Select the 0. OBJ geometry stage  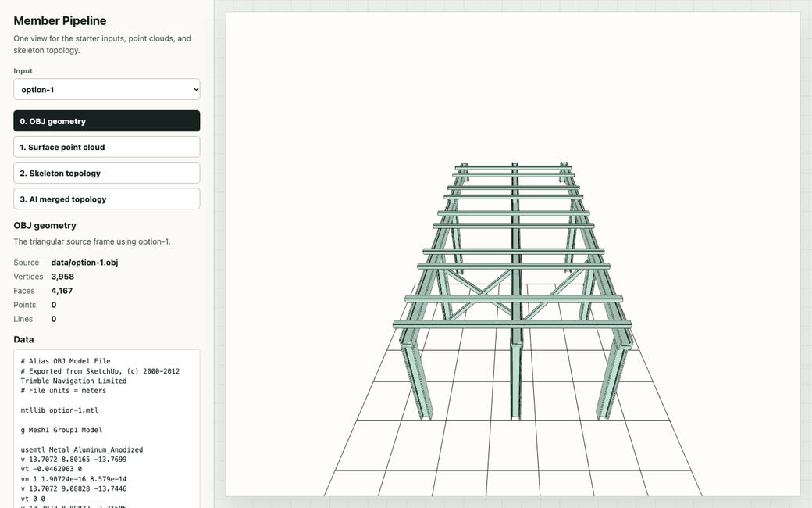107,121
